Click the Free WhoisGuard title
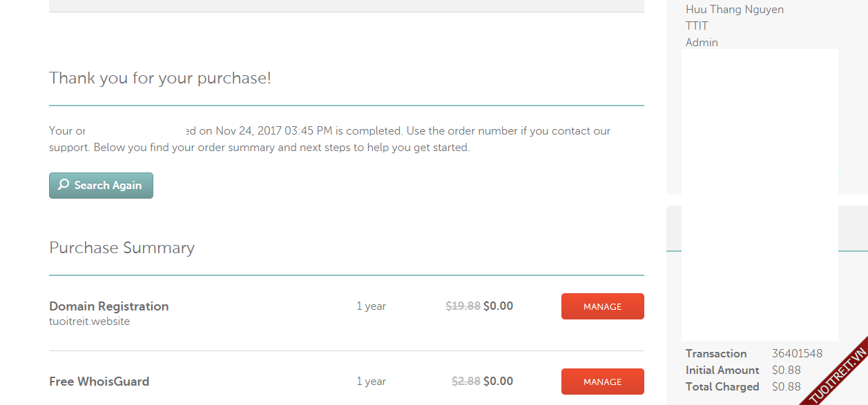868x405 pixels. 99,382
